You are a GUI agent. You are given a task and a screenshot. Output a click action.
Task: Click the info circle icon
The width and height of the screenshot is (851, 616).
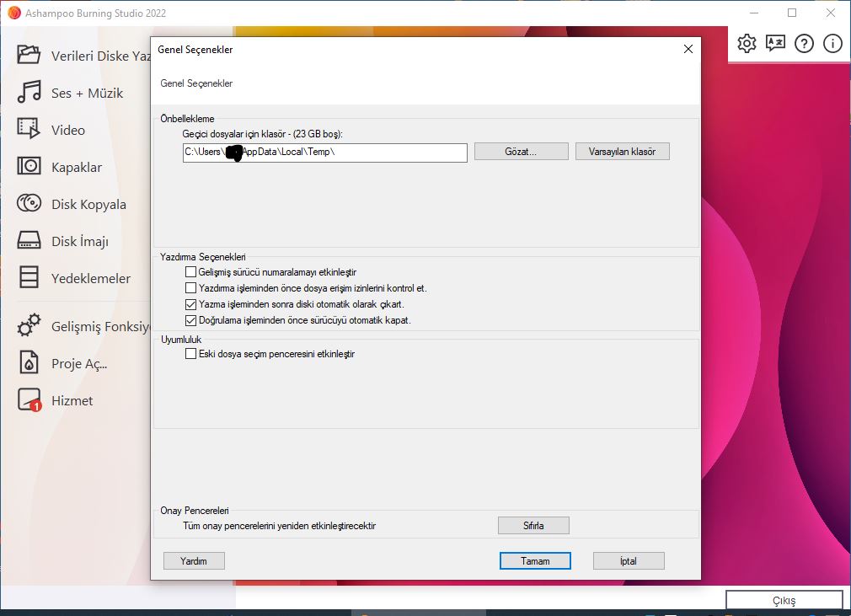[832, 44]
